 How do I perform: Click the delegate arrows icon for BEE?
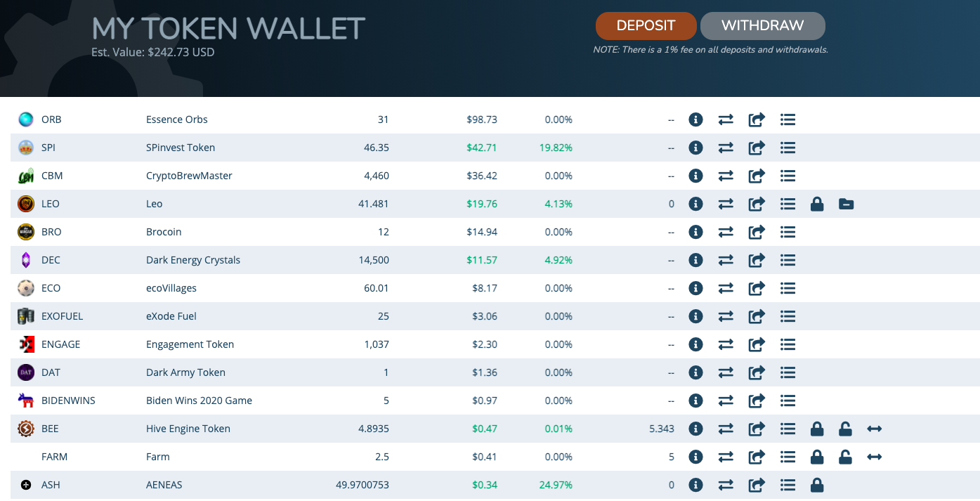875,429
